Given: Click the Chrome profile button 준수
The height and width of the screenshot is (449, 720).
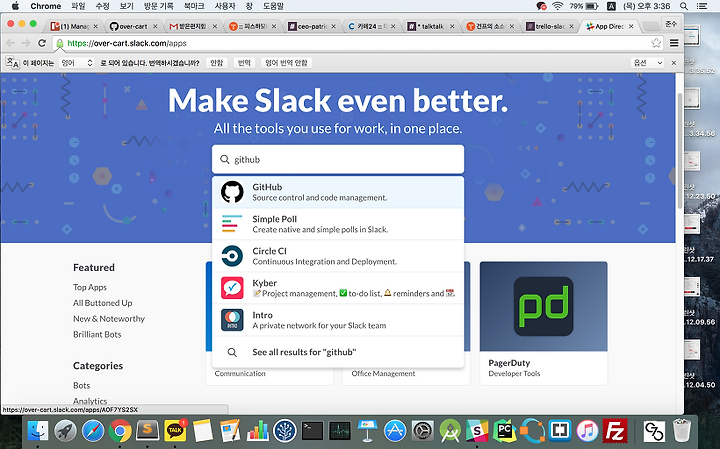Looking at the screenshot, I should (x=671, y=23).
